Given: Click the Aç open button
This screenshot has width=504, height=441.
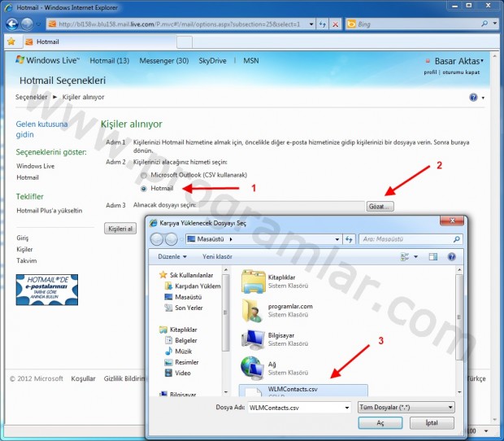Looking at the screenshot, I should coord(380,422).
